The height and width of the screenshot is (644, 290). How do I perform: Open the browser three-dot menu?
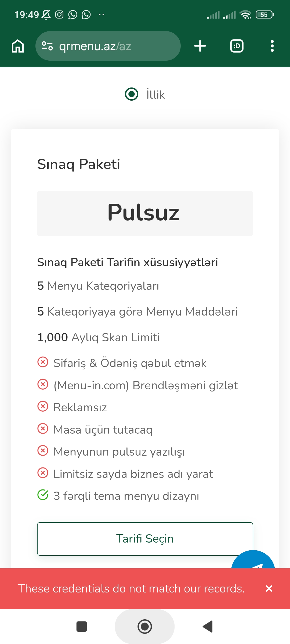point(272,46)
